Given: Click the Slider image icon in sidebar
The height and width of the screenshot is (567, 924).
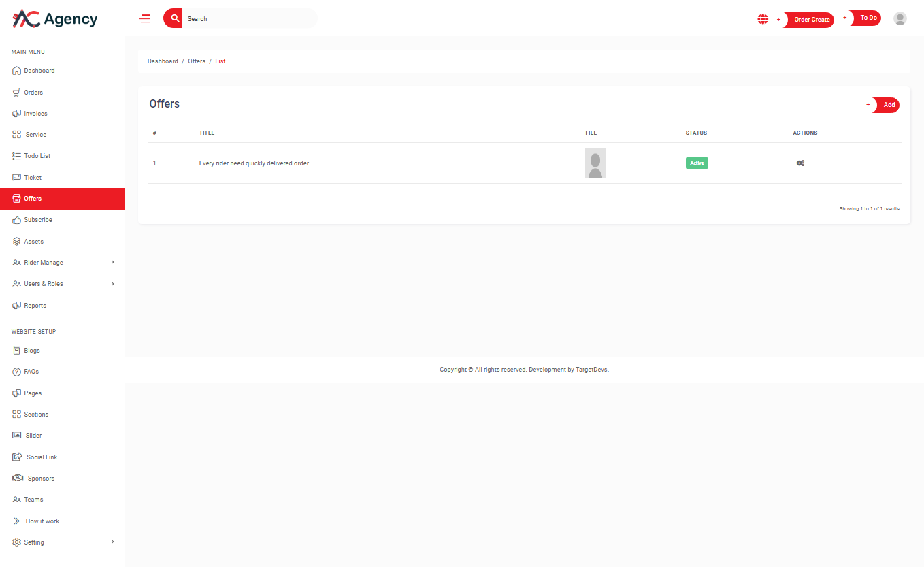Looking at the screenshot, I should [17, 436].
